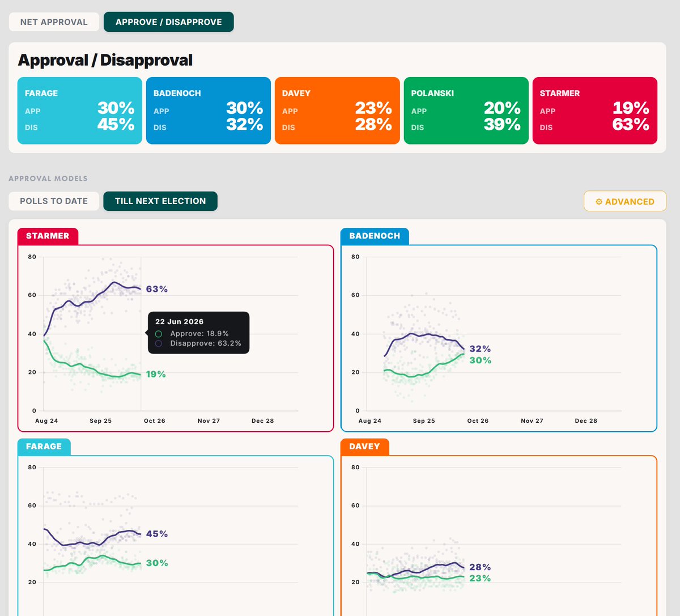This screenshot has width=680, height=616.
Task: Click the gear icon in Advanced button
Action: 599,202
